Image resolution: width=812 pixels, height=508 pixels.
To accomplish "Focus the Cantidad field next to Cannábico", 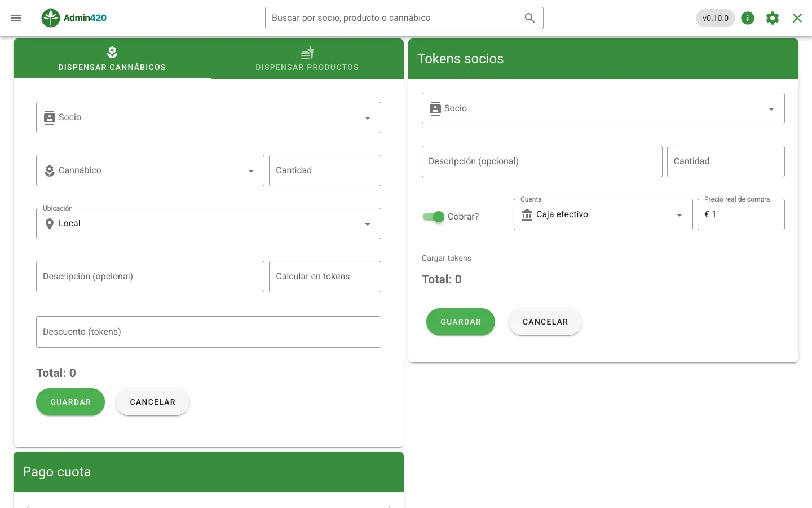I will 325,170.
